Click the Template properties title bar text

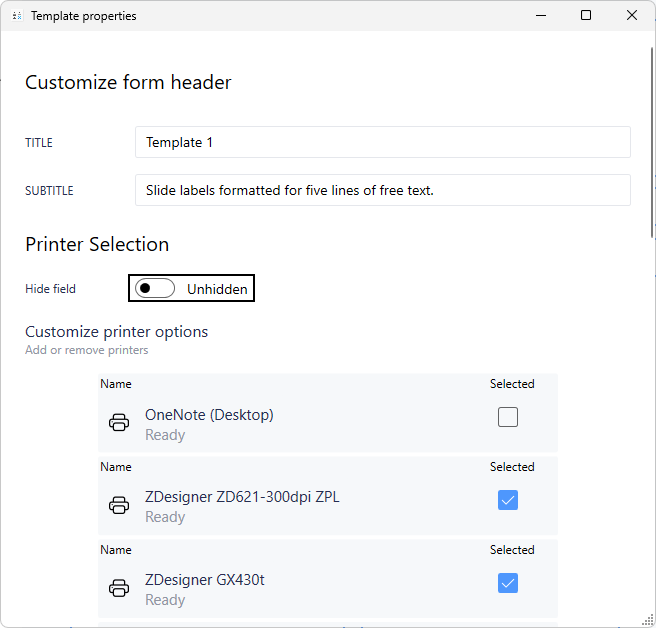coord(83,16)
